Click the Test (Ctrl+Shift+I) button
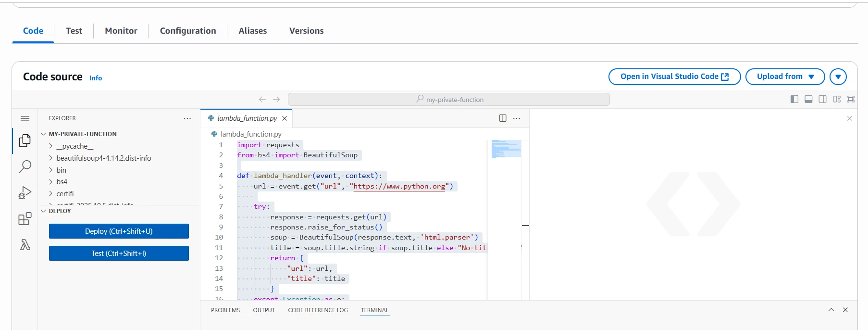 [119, 254]
